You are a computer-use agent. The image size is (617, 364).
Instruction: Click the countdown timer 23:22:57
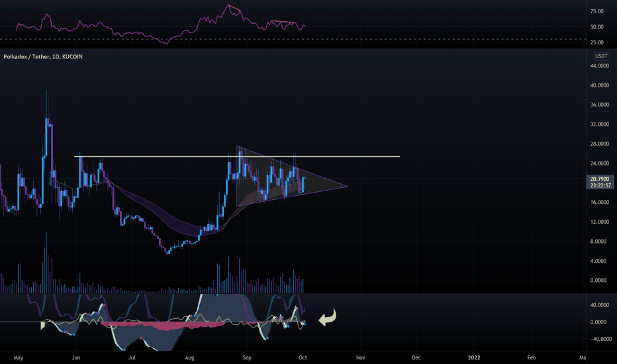coord(600,185)
